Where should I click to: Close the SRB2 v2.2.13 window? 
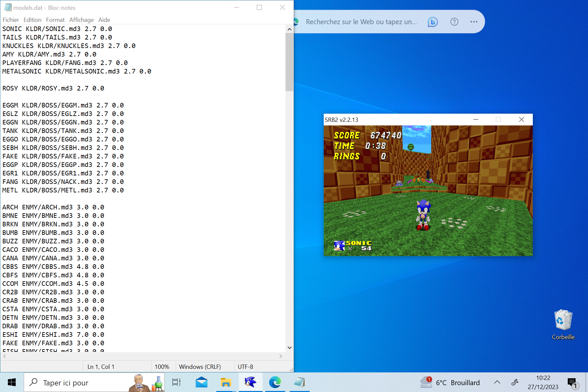[x=521, y=120]
